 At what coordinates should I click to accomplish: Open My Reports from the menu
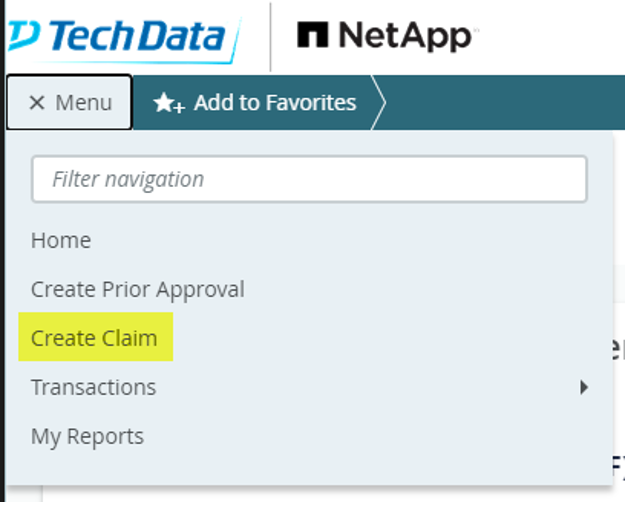coord(87,436)
